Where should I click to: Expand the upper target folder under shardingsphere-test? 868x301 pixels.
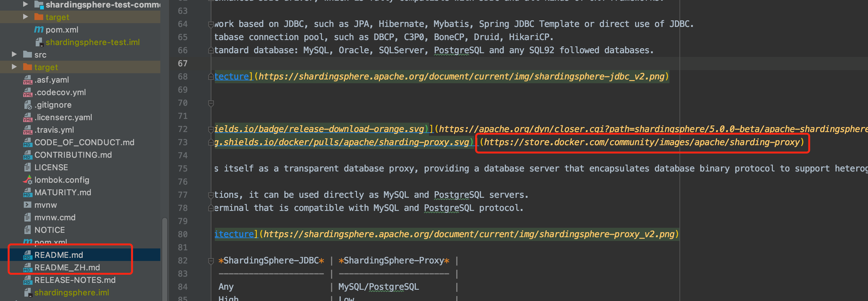click(25, 17)
